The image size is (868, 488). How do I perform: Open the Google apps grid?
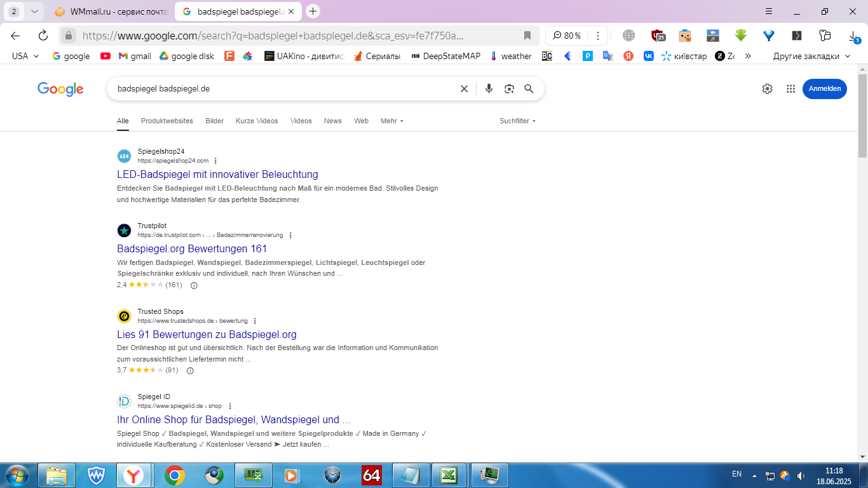click(790, 89)
